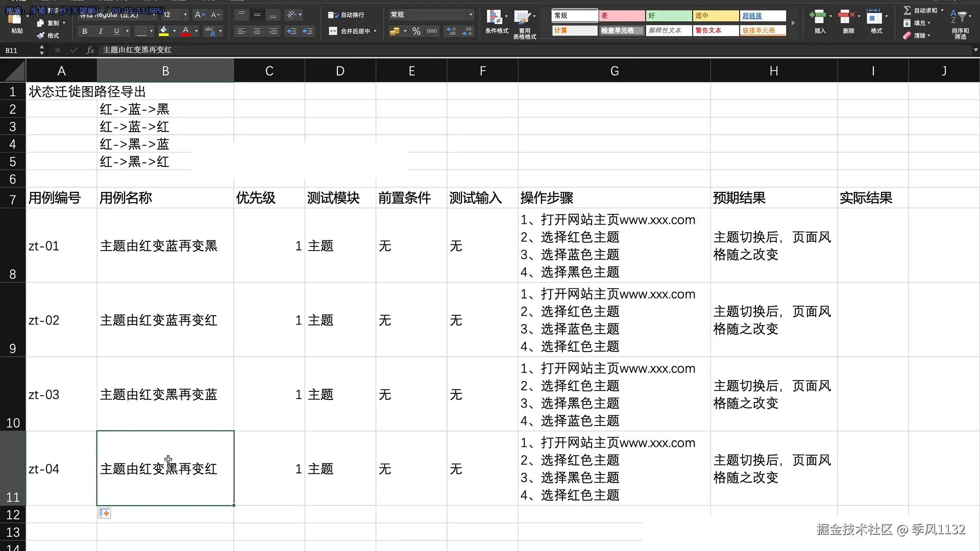
Task: Select column G header
Action: tap(614, 71)
